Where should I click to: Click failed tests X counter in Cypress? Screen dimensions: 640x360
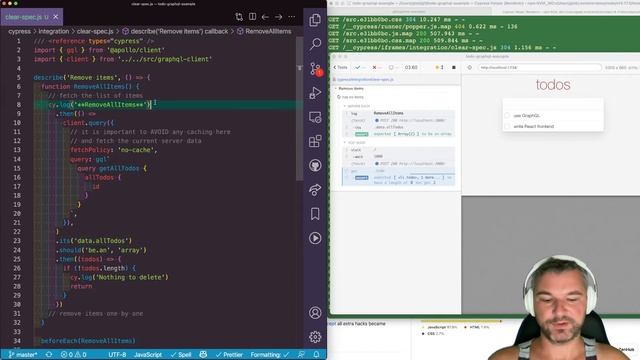pos(377,67)
